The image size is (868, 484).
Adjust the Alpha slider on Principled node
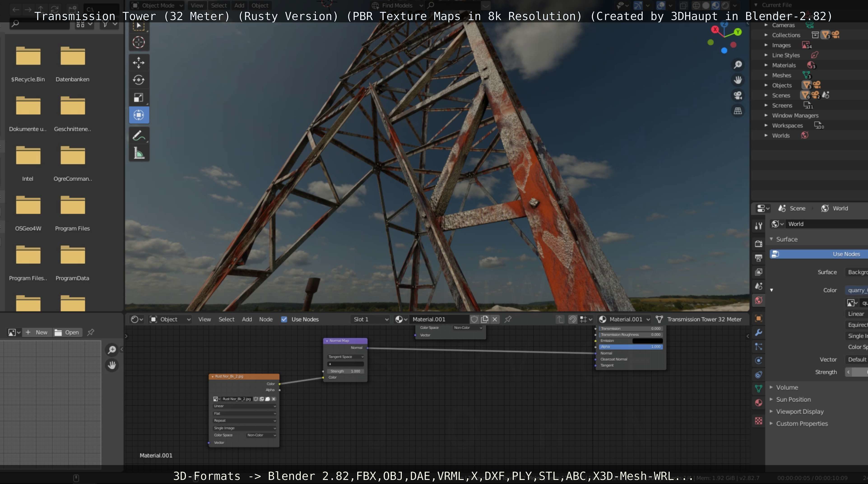631,347
